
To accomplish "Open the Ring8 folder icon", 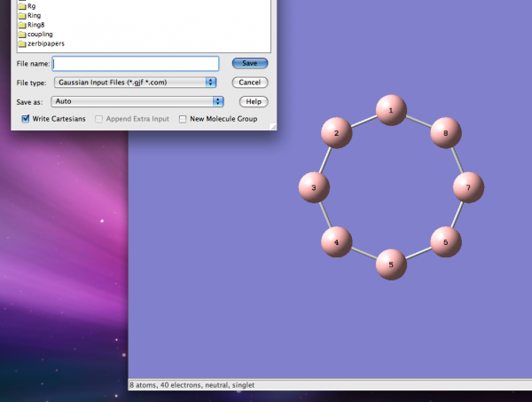I will pyautogui.click(x=22, y=25).
